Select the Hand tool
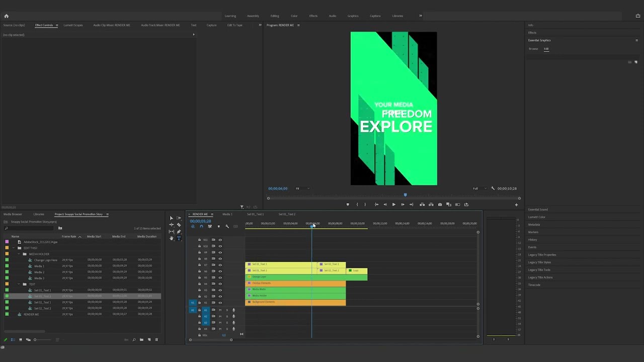Viewport: 644px width, 362px height. pos(172,238)
